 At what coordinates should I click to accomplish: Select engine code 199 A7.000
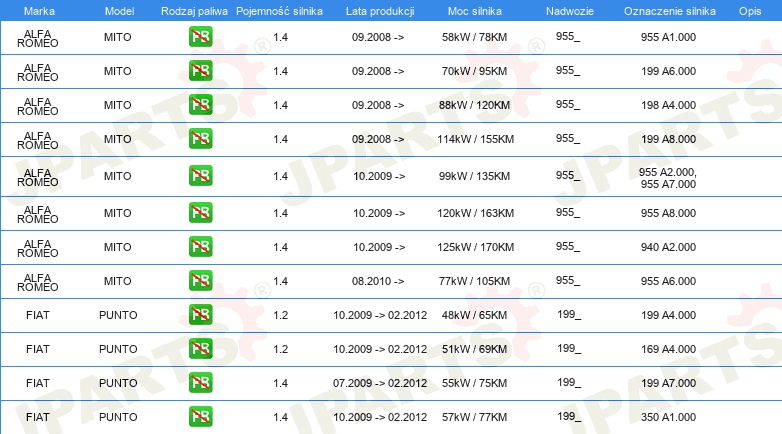668,383
